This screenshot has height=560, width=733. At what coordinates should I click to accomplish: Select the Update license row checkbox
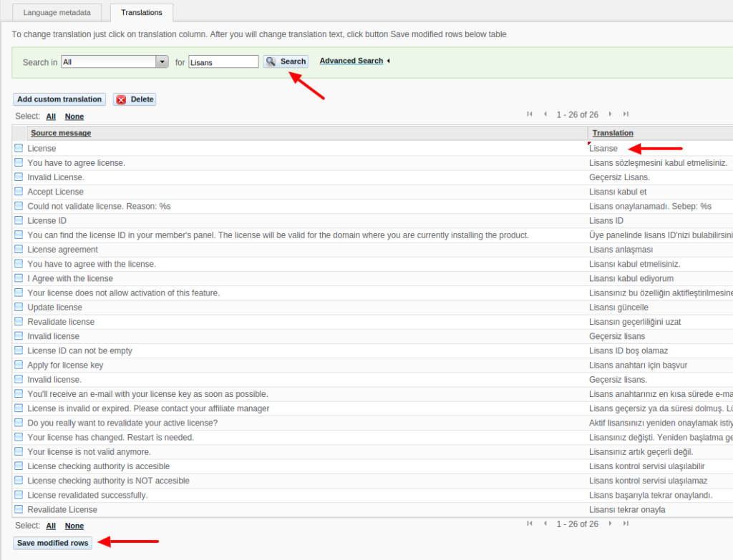click(18, 307)
